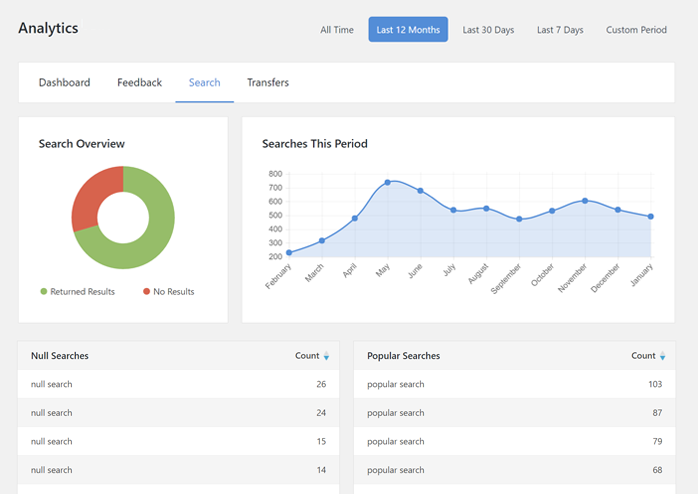Select the May data point on the chart
Screen dimensions: 698x494
387,183
